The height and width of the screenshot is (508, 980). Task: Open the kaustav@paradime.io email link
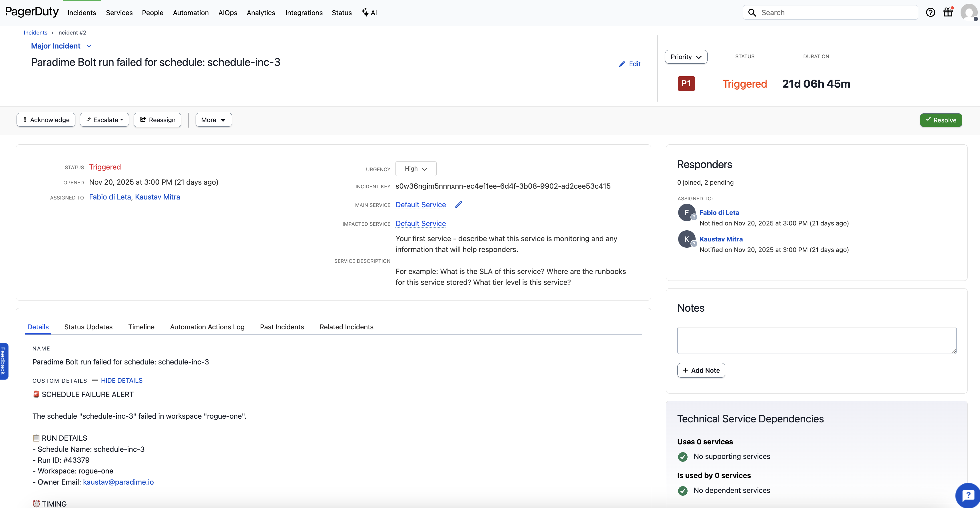point(118,482)
